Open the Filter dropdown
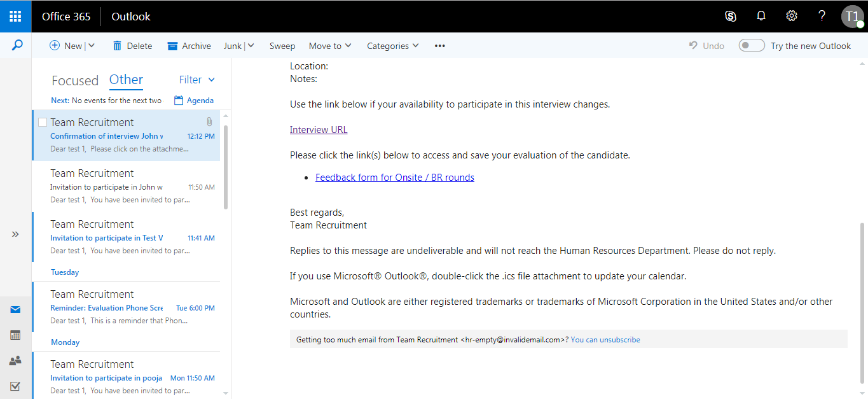 (197, 80)
